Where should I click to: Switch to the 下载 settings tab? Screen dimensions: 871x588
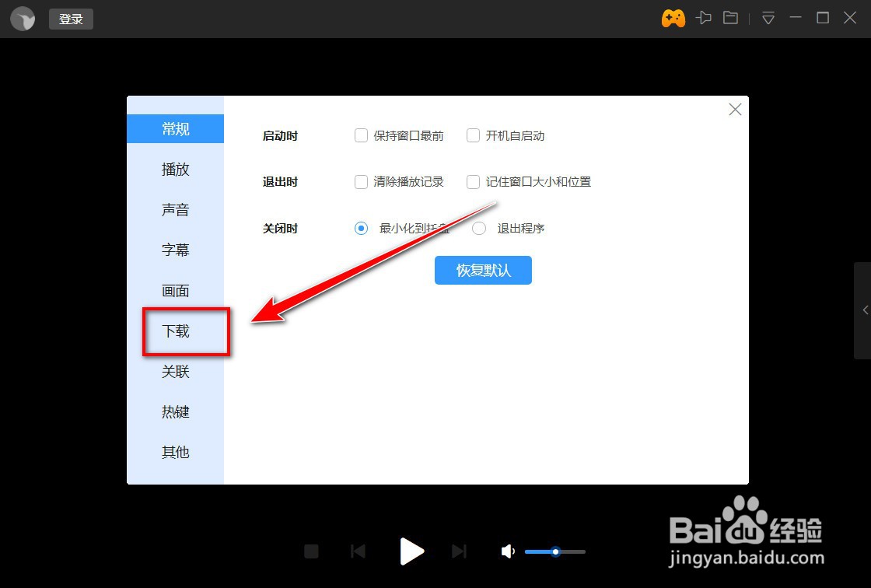point(175,331)
